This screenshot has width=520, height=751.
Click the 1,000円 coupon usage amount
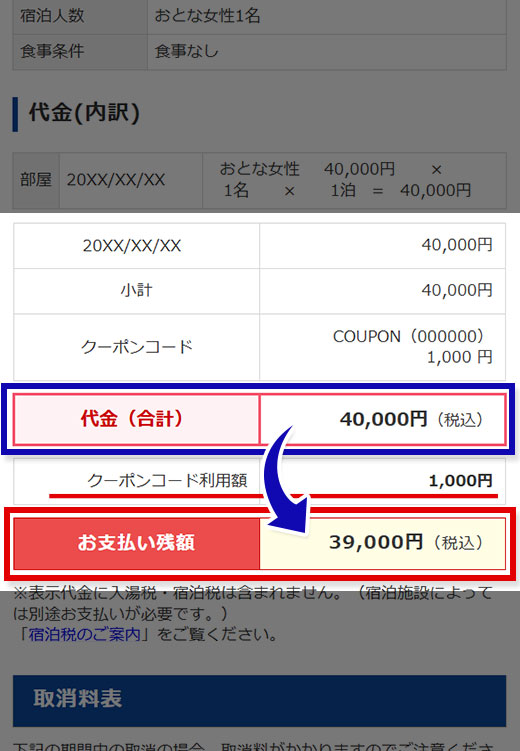(x=461, y=480)
